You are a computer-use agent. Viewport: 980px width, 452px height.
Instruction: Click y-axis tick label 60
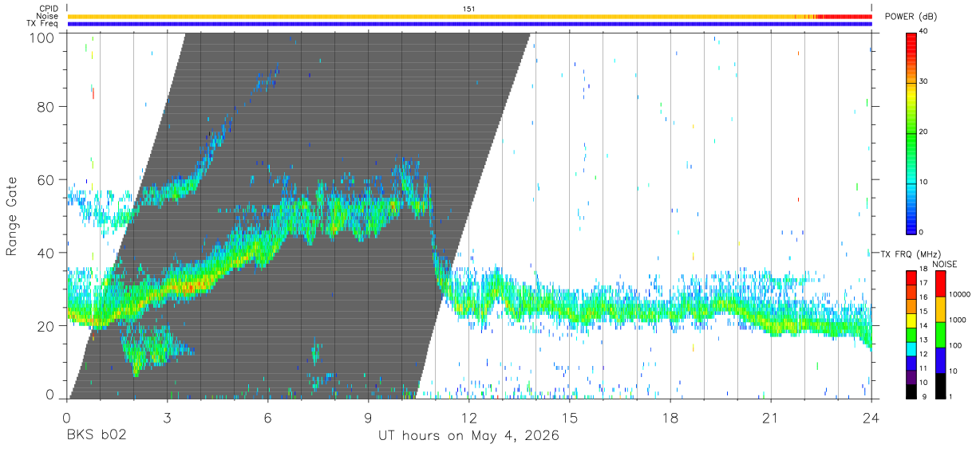click(45, 180)
